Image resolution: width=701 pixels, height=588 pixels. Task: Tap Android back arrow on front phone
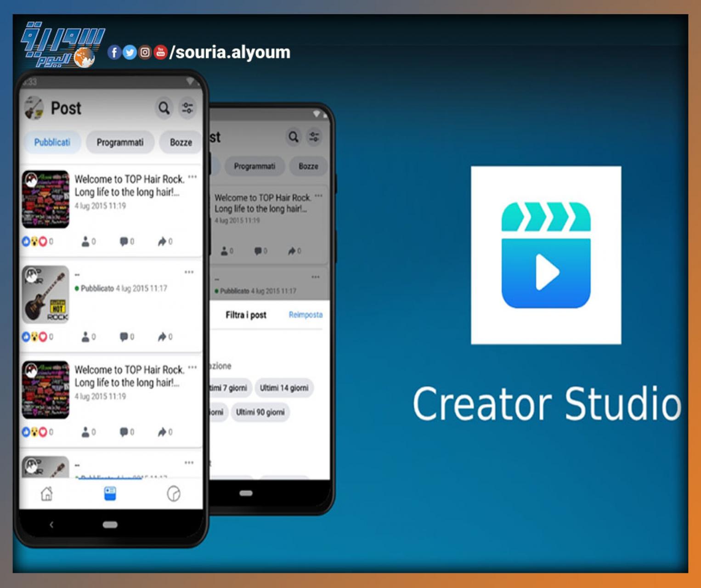click(51, 525)
